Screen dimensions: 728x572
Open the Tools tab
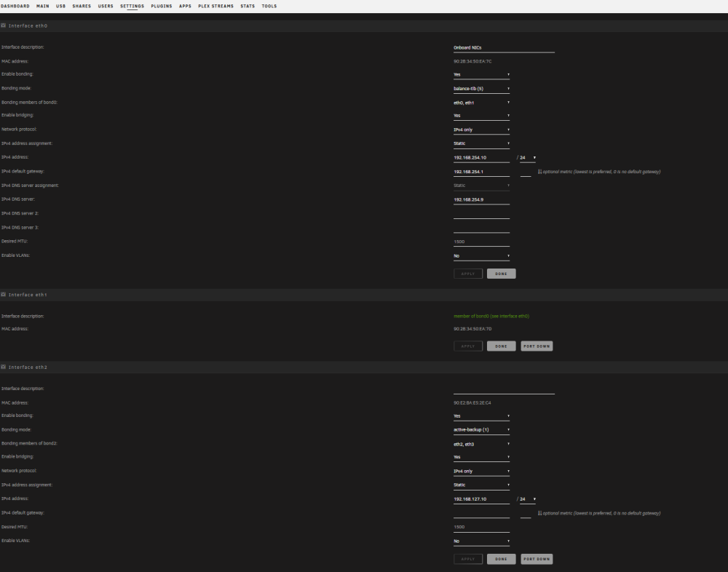pyautogui.click(x=269, y=6)
